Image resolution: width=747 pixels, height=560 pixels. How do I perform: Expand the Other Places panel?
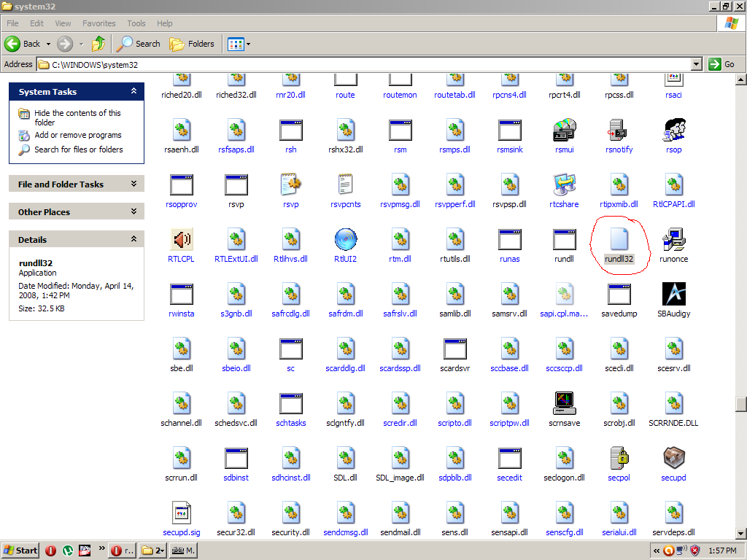134,211
